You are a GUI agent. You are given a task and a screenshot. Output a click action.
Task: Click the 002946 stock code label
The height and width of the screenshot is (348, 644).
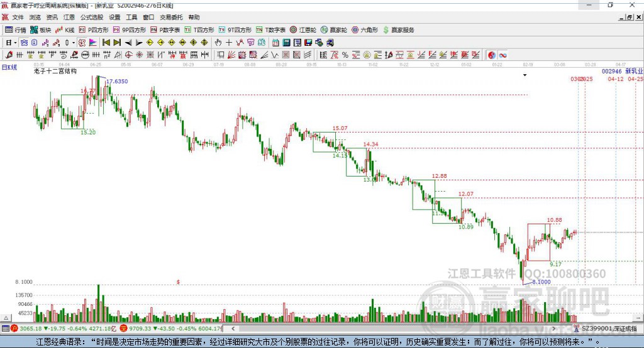pos(611,72)
